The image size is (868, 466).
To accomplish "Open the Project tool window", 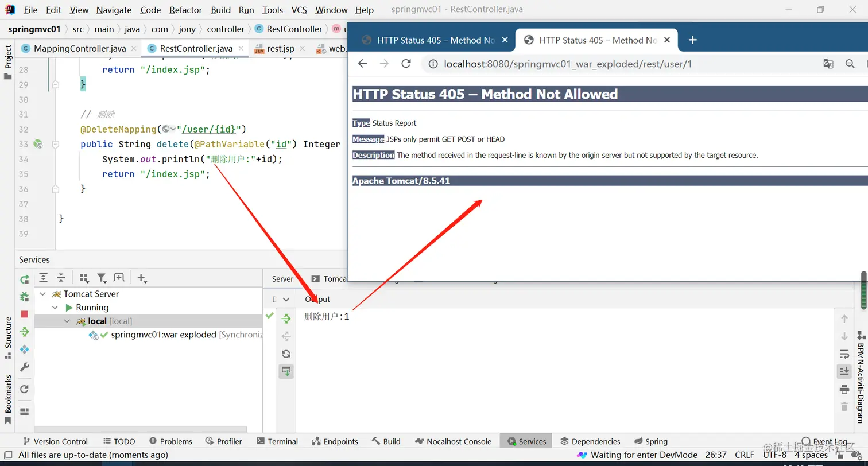I will (x=7, y=62).
